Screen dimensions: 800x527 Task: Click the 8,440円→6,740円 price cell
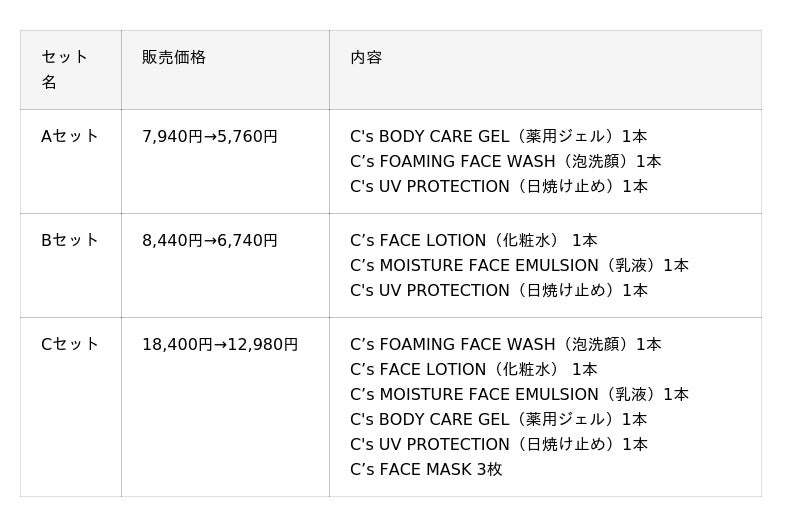tap(210, 240)
